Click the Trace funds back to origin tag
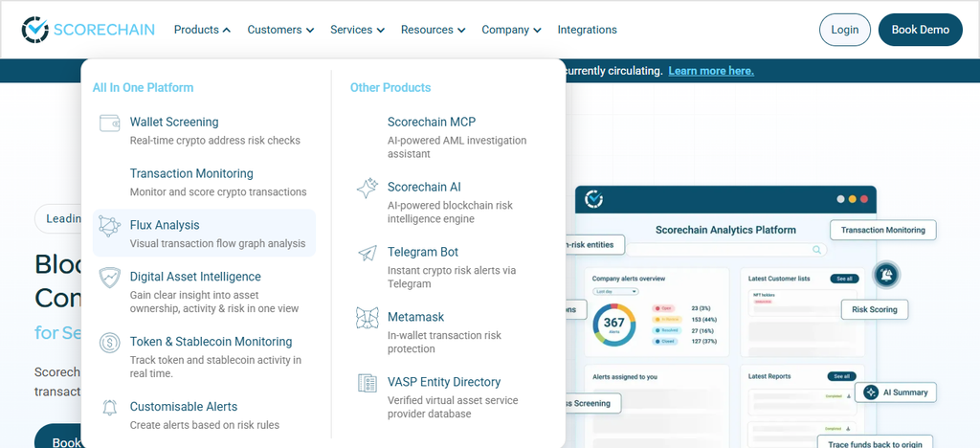The width and height of the screenshot is (980, 448). (875, 442)
